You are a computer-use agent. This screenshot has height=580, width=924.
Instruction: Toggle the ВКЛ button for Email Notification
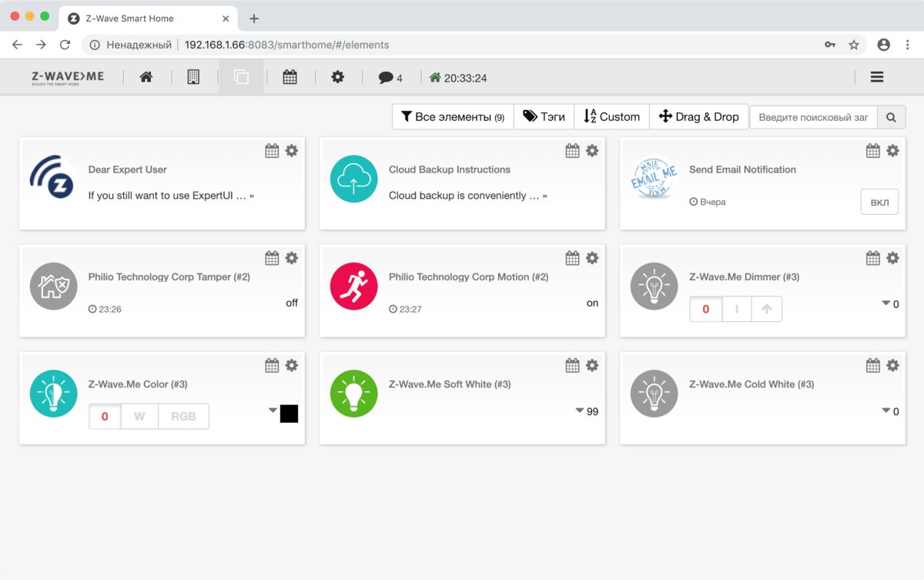pos(879,203)
